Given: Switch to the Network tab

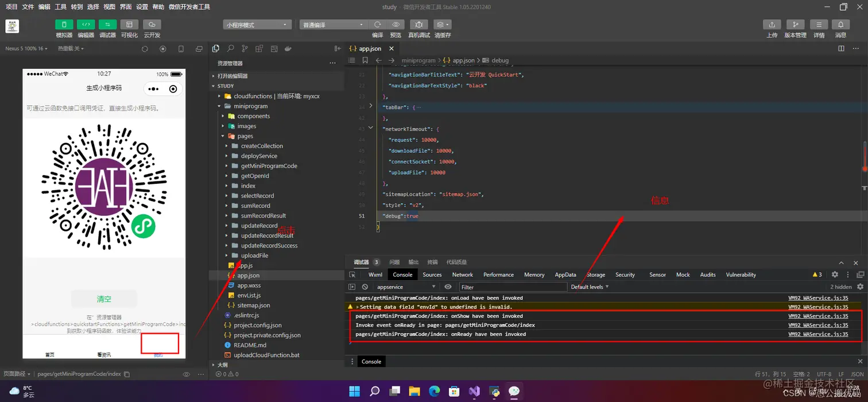Looking at the screenshot, I should (462, 275).
